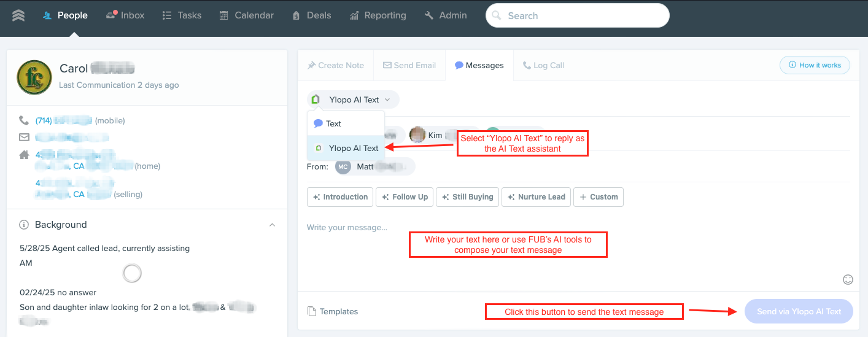This screenshot has height=337, width=868.
Task: Click the How it works button
Action: (815, 65)
